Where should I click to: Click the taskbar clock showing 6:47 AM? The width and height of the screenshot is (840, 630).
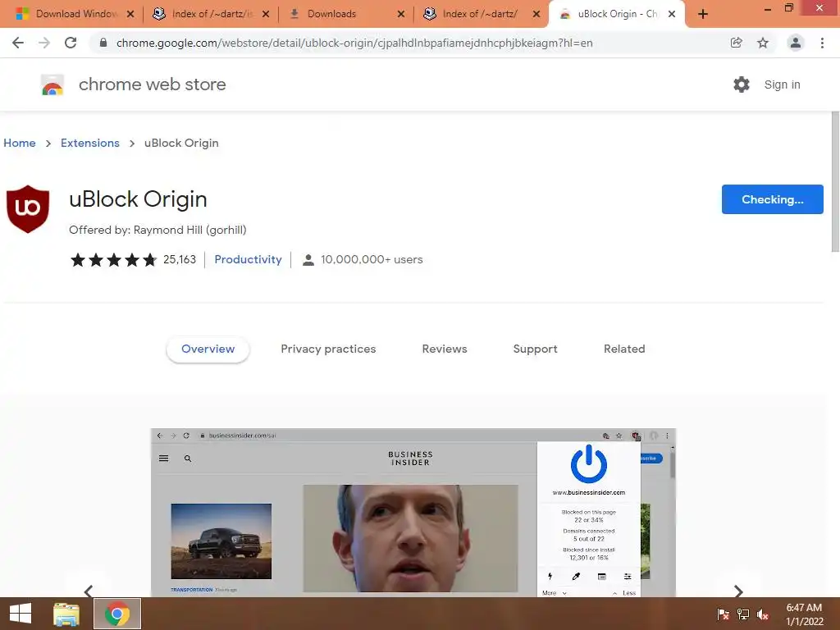pos(804,614)
